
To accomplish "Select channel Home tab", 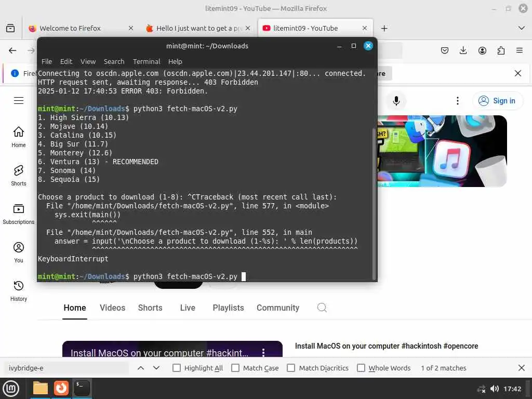I will [x=75, y=308].
